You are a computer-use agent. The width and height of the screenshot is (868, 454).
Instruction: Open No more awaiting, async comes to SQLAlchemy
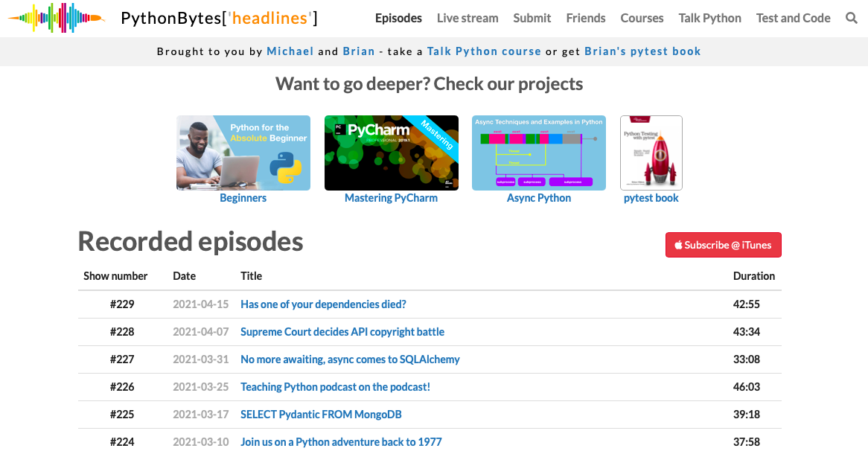point(350,359)
